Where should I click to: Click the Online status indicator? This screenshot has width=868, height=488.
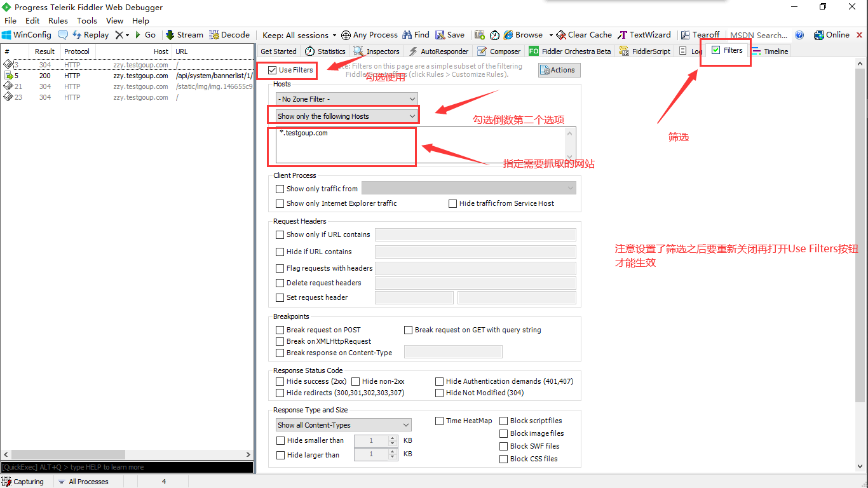click(x=831, y=35)
